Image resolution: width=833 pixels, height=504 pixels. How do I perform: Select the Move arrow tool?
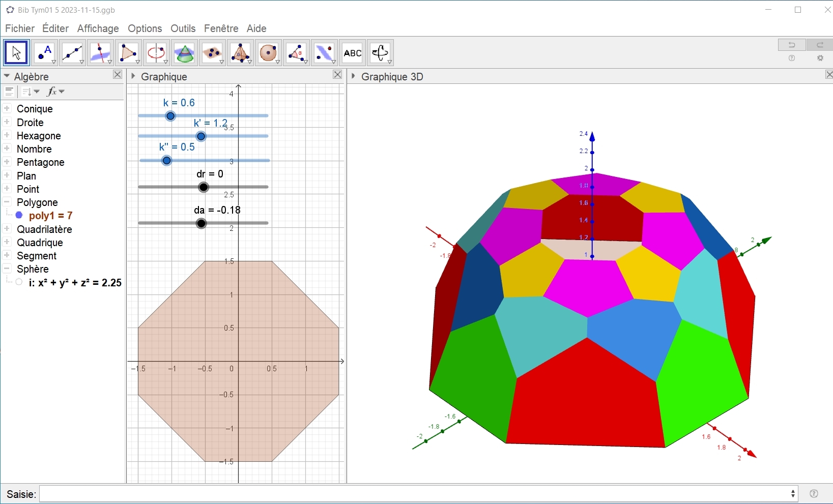point(16,53)
